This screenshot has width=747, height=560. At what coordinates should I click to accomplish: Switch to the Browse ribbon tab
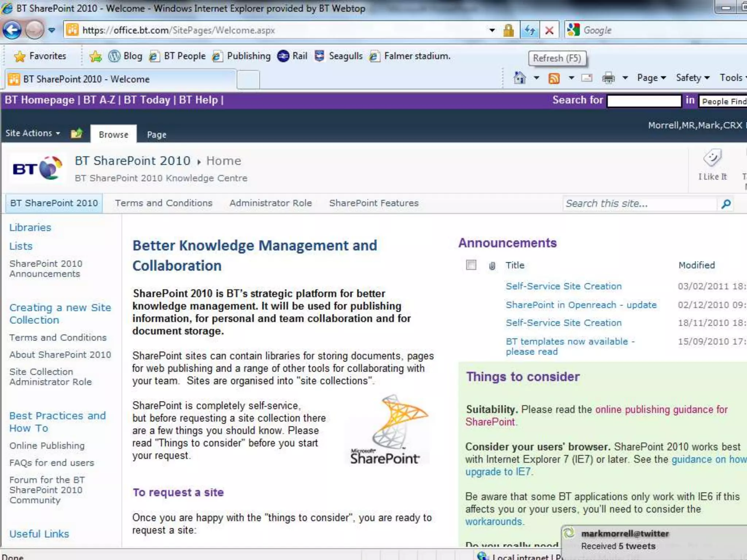coord(113,135)
